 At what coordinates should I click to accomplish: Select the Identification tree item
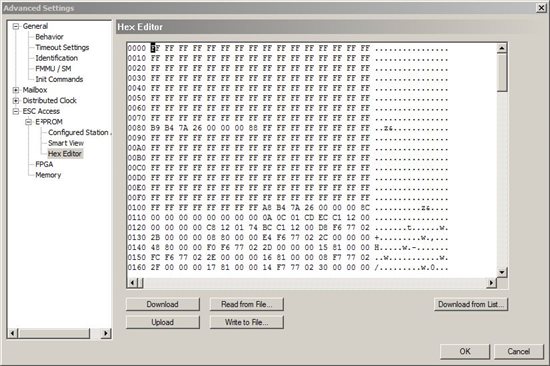pos(56,58)
